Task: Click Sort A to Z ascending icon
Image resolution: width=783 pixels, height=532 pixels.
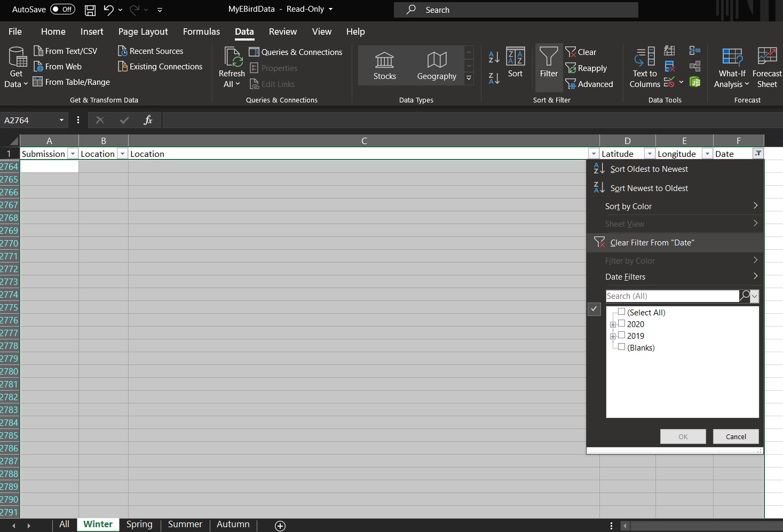Action: (494, 57)
